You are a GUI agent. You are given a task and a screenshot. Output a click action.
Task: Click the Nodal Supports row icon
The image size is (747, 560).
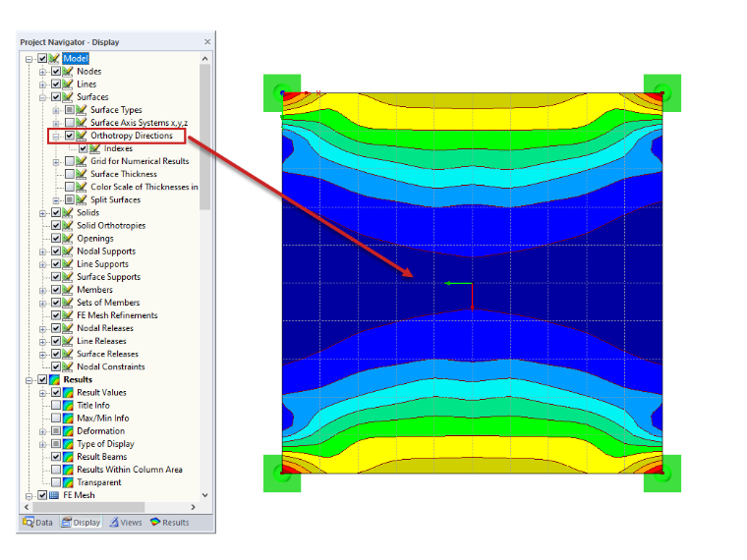[68, 252]
